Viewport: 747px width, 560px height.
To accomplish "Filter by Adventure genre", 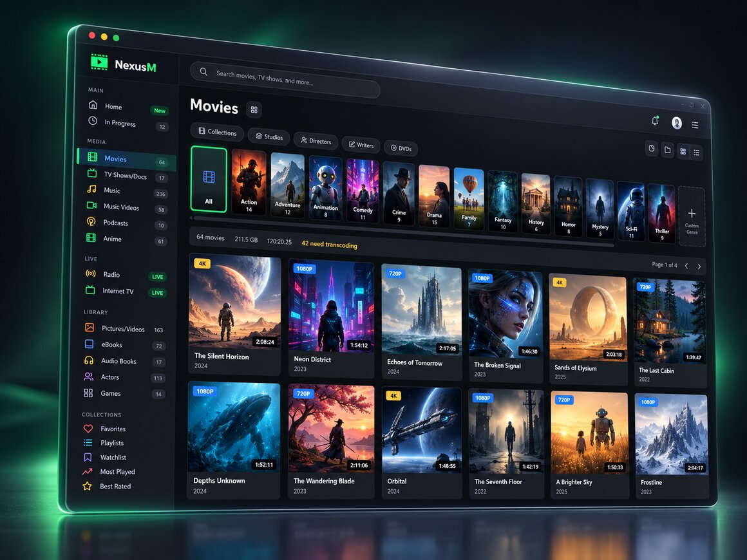I will point(288,186).
